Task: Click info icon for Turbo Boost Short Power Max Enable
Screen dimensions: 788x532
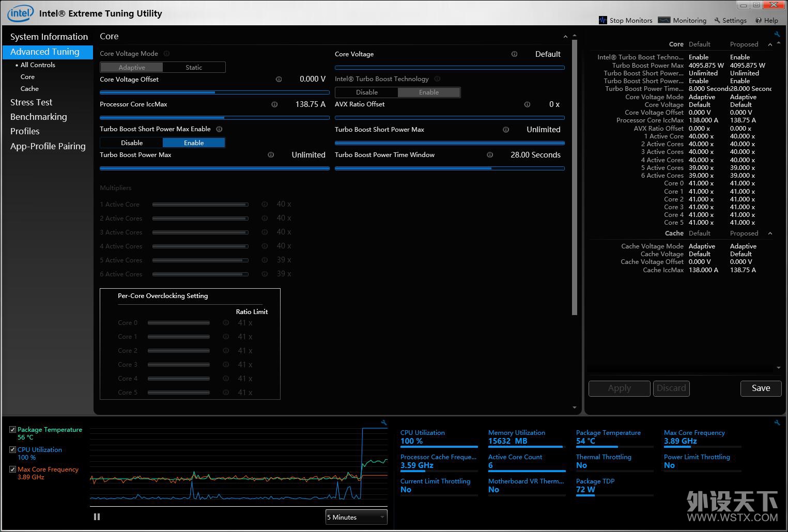Action: coord(219,129)
